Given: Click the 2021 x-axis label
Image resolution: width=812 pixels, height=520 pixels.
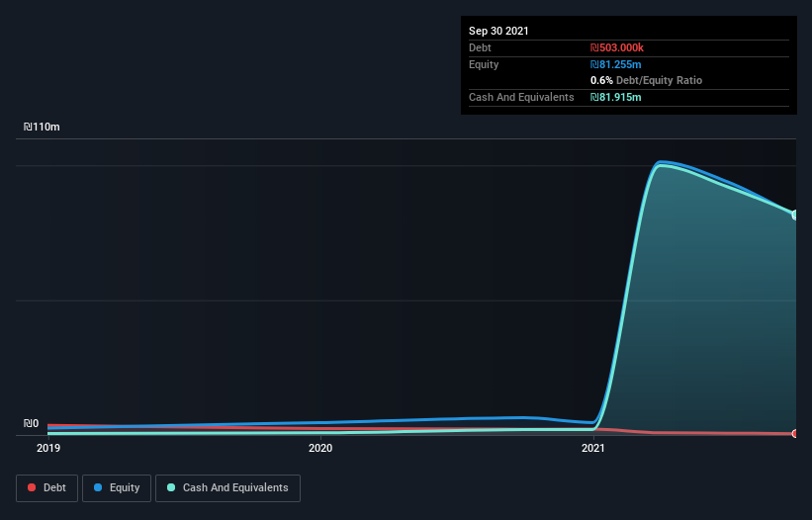Looking at the screenshot, I should (x=593, y=448).
